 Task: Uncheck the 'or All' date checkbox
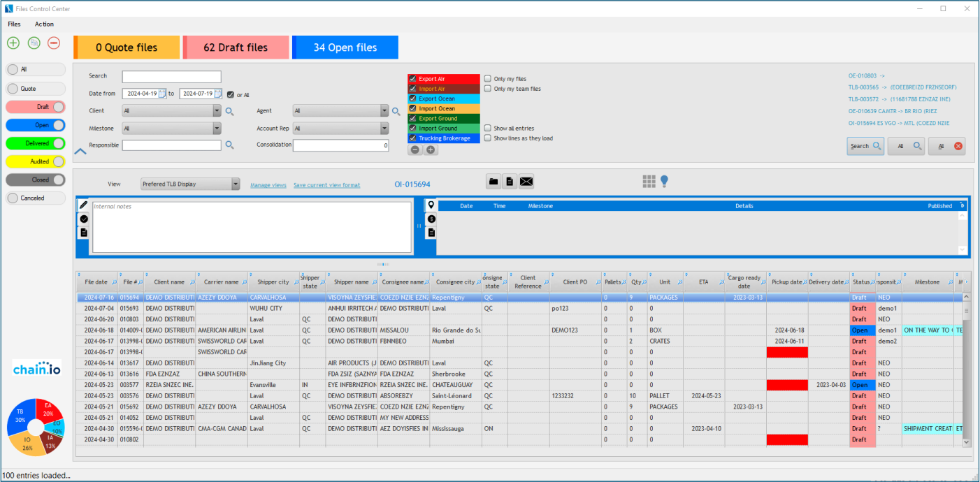[230, 94]
